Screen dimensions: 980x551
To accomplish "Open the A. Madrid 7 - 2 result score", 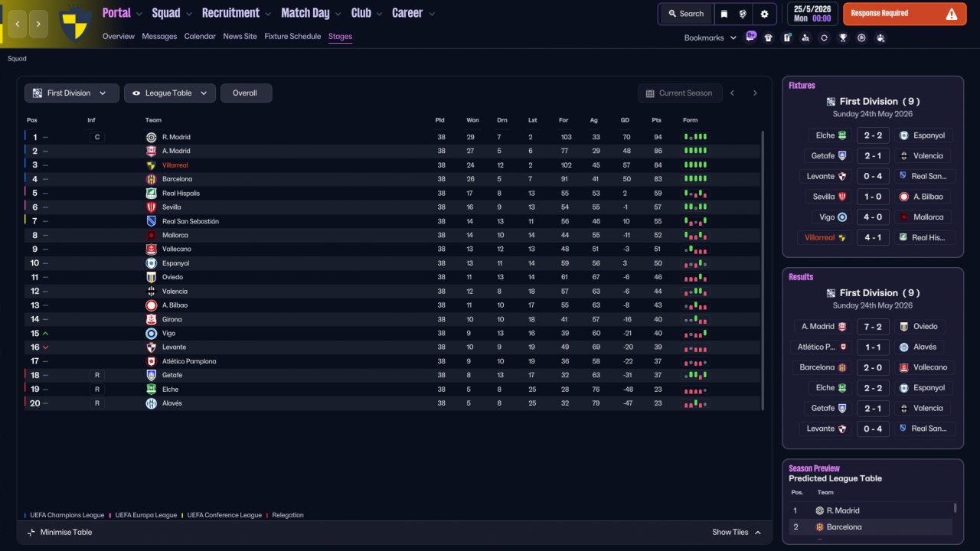I will (873, 327).
